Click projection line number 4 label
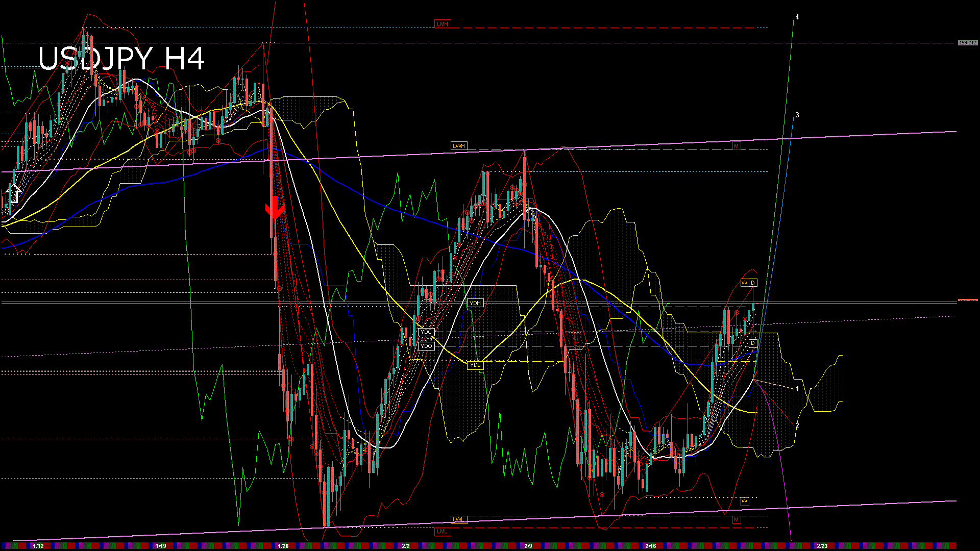This screenshot has height=551, width=980. [797, 17]
